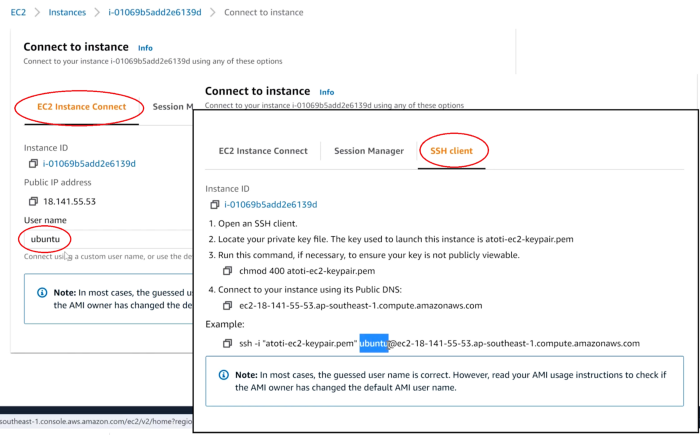The image size is (700, 435).
Task: Open EC2 in the breadcrumb
Action: 18,13
